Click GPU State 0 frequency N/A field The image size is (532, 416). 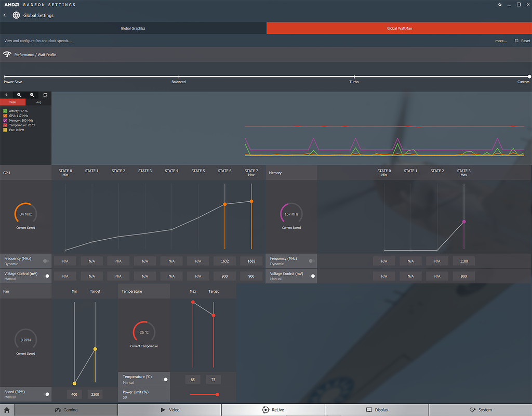[x=65, y=261]
